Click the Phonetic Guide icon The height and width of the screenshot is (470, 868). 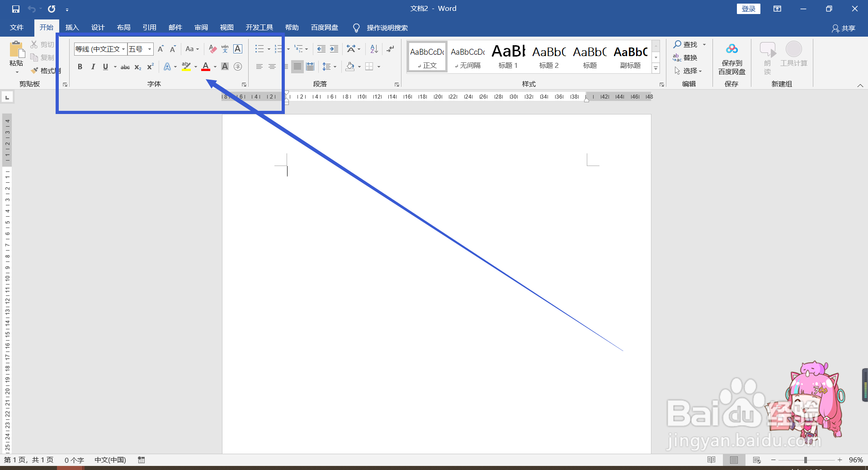225,49
